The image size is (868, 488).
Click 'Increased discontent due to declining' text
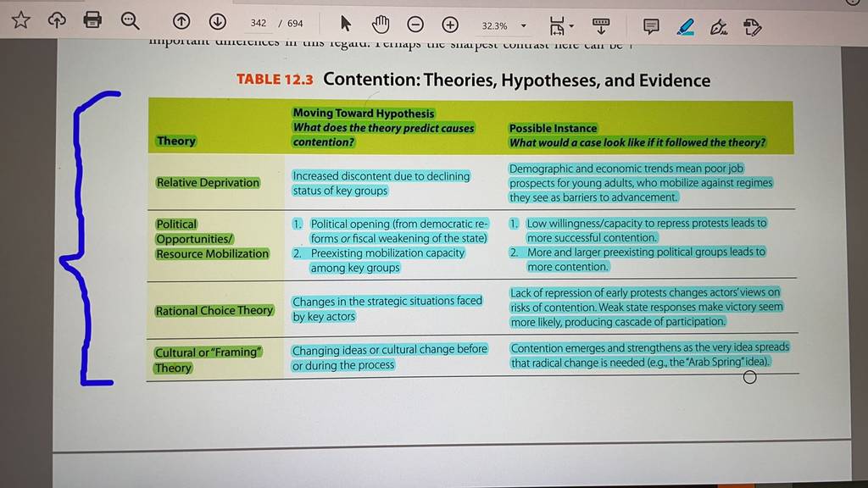point(381,175)
